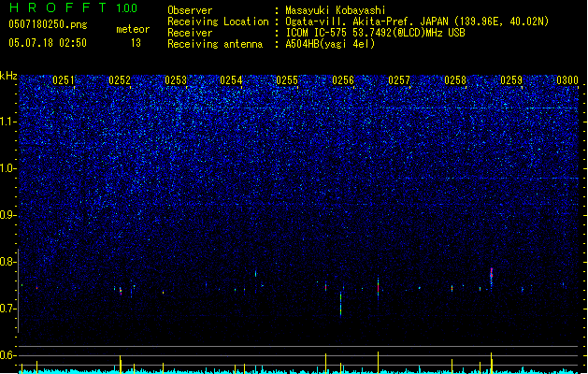This screenshot has width=588, height=374.
Task: Click the red meteor echo before 0257
Action: tap(378, 288)
